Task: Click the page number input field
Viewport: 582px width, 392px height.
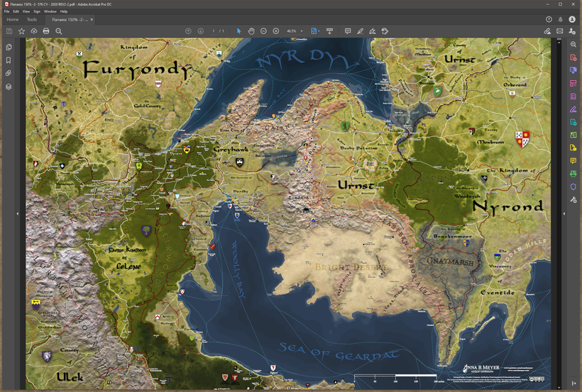Action: pyautogui.click(x=214, y=31)
